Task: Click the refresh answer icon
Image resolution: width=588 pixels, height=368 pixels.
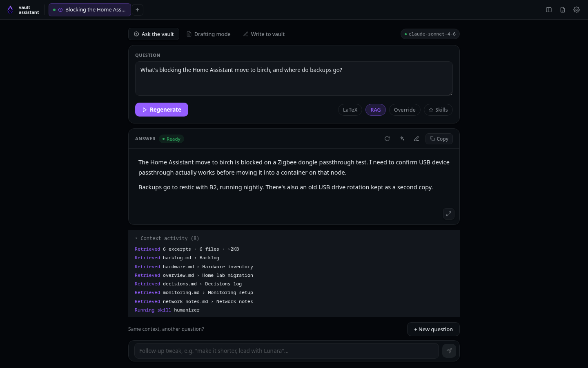Action: [x=387, y=139]
